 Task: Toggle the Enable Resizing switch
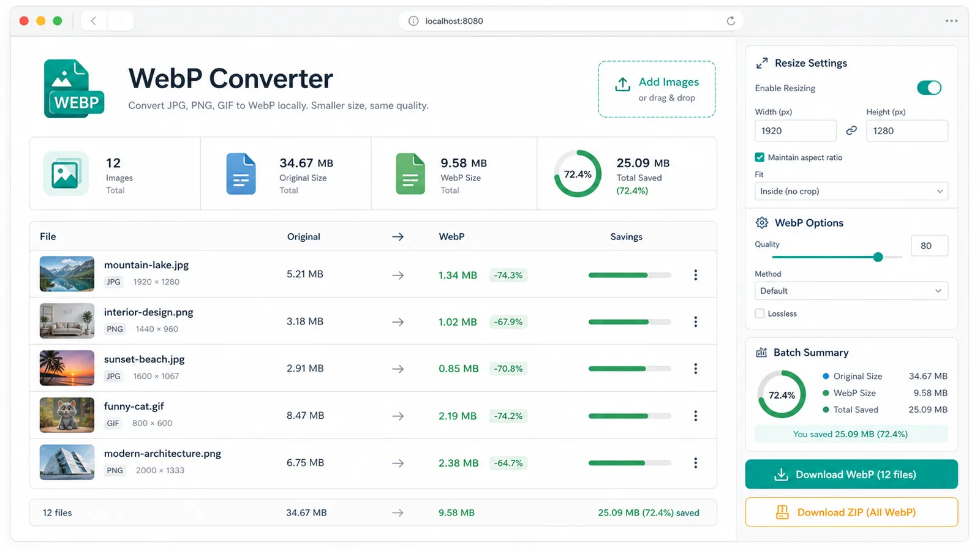click(x=929, y=88)
